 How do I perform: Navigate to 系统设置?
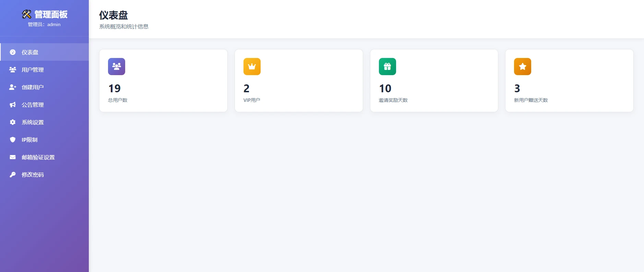coord(33,122)
